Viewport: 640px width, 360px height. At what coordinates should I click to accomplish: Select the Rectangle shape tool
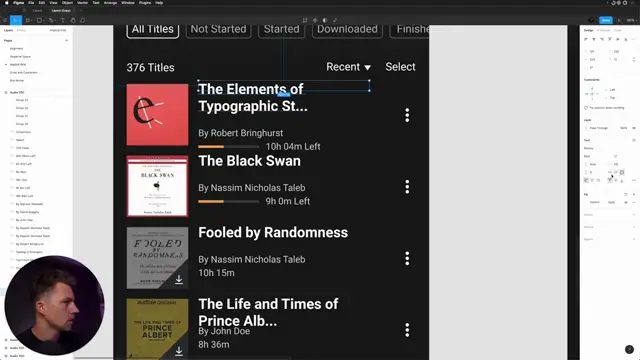point(39,20)
